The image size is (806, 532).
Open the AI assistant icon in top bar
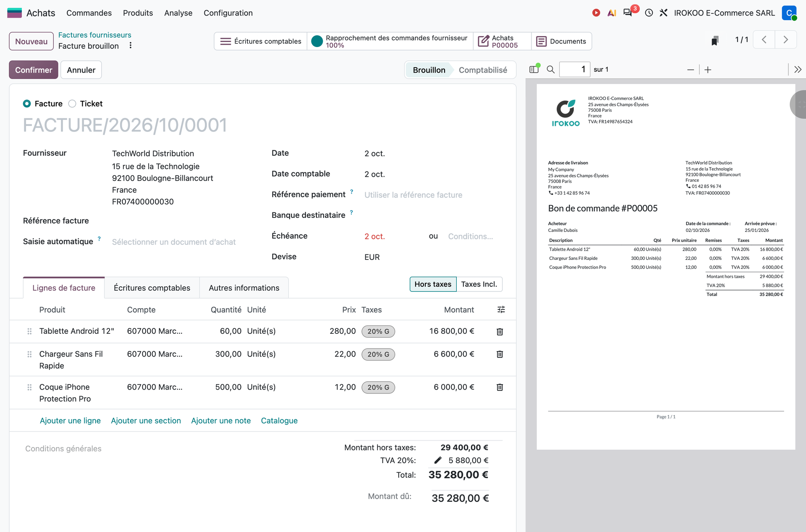[612, 13]
